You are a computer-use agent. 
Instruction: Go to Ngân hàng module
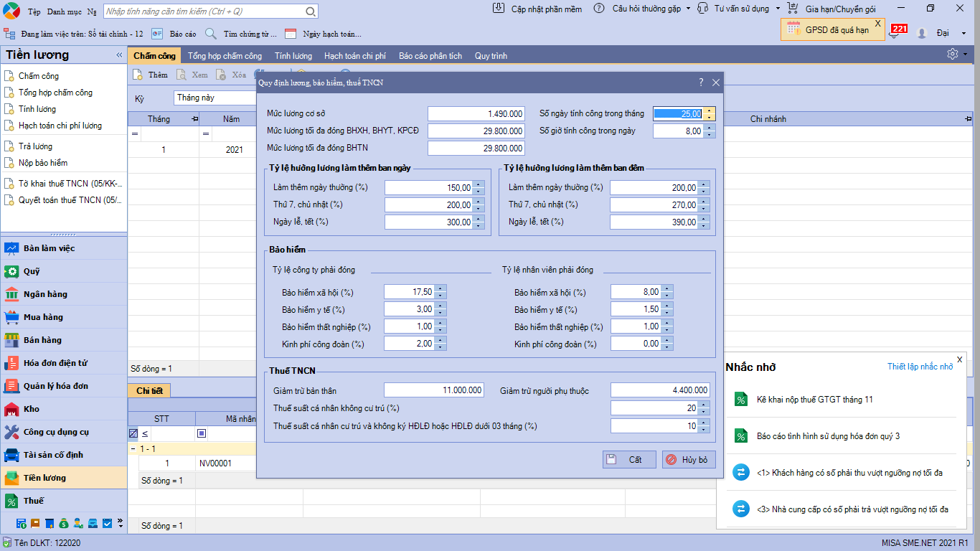(64, 294)
